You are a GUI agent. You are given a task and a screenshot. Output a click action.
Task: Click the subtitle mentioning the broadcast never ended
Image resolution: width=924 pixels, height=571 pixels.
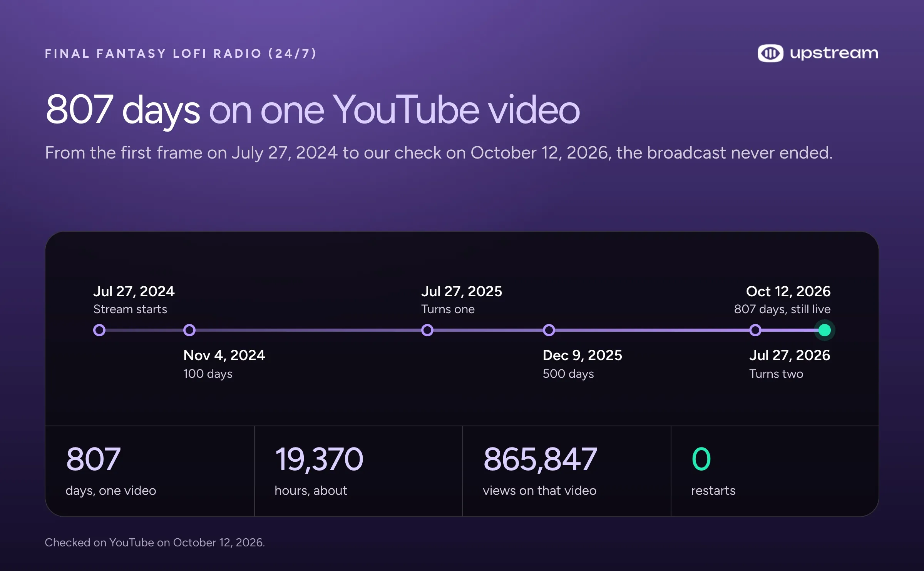439,153
